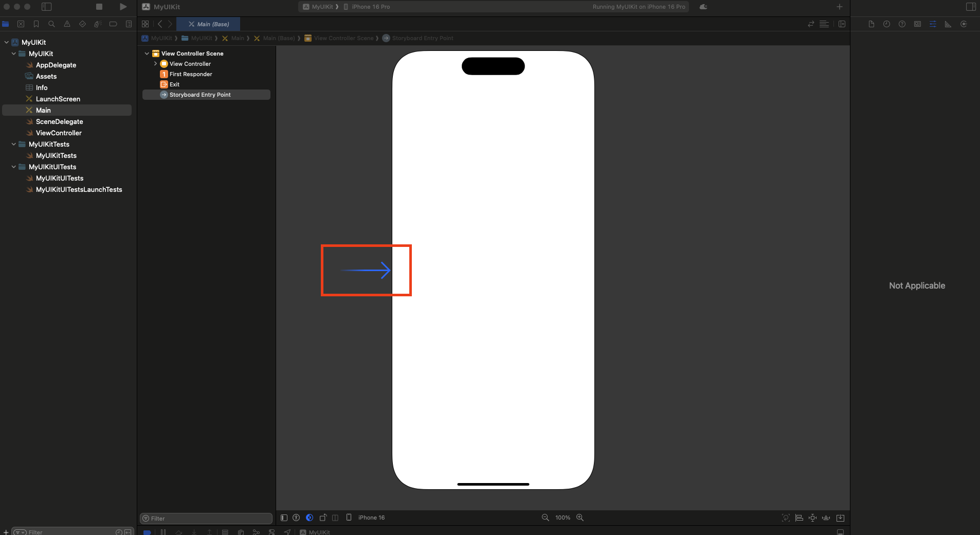Open Xcode Cloud status icon
Viewport: 980px width, 535px height.
(703, 7)
